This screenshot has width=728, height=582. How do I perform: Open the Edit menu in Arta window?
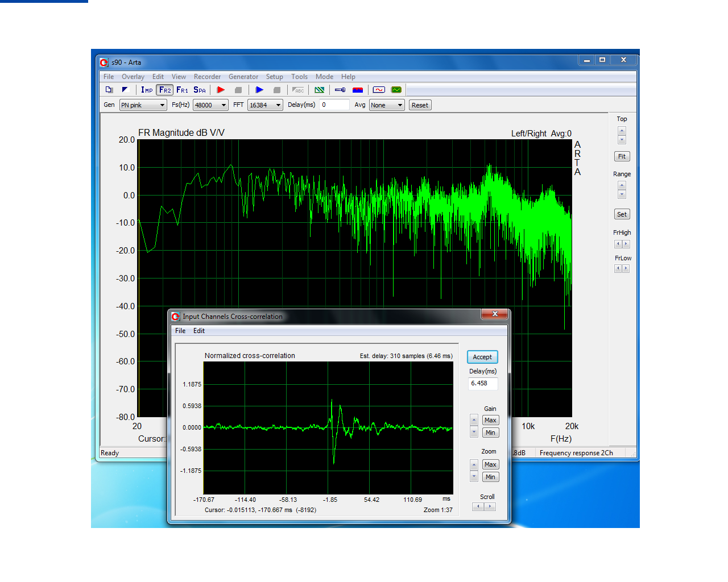pyautogui.click(x=158, y=77)
